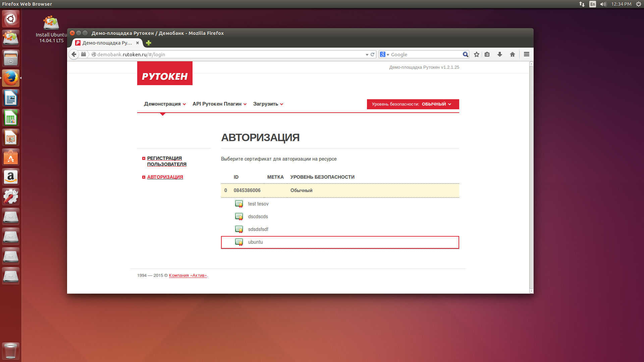Expand the API Рутокен Плагин menu

[219, 104]
